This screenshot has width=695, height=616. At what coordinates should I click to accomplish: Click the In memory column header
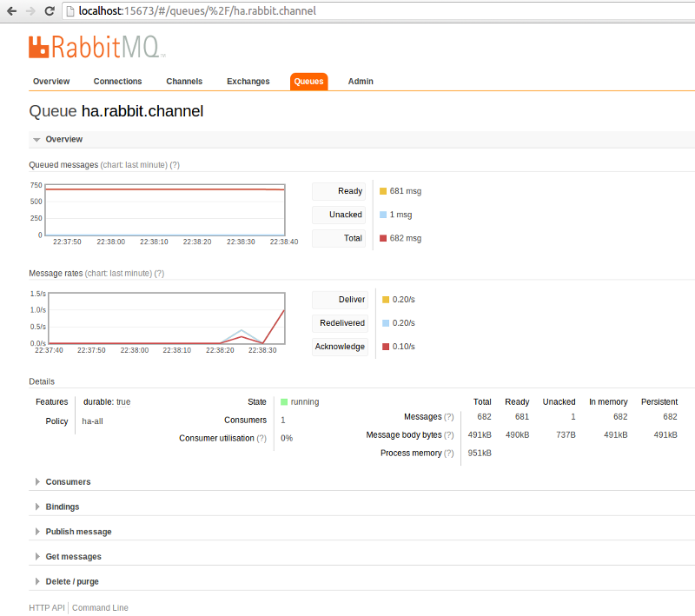pos(608,402)
